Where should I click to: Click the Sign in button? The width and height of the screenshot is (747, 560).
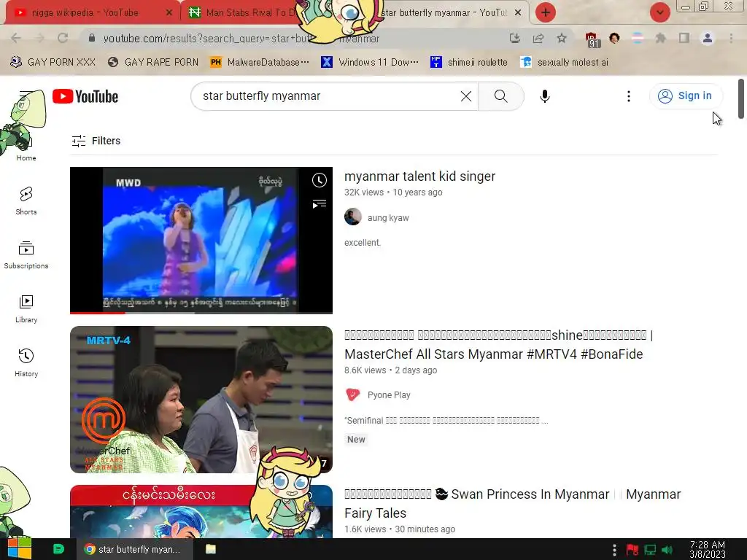pyautogui.click(x=685, y=96)
